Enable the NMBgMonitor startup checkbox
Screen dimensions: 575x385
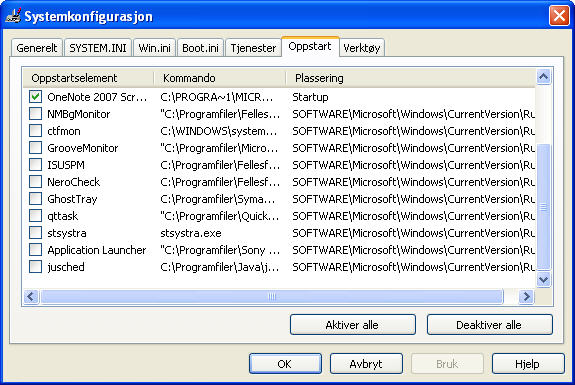pyautogui.click(x=35, y=114)
